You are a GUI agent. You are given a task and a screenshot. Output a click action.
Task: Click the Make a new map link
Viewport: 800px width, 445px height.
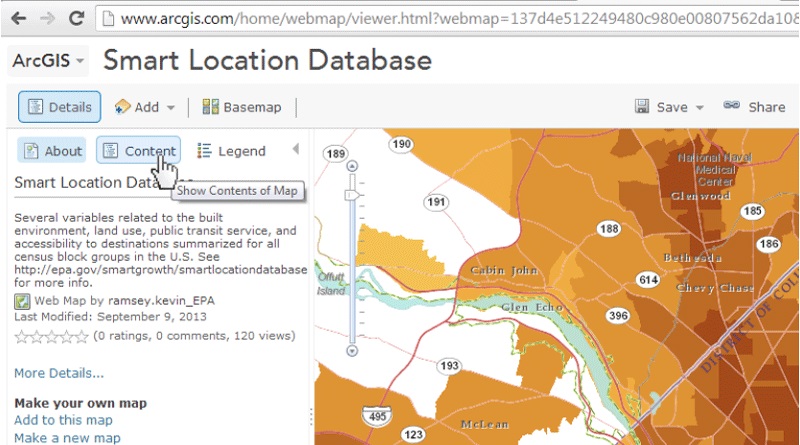coord(67,438)
